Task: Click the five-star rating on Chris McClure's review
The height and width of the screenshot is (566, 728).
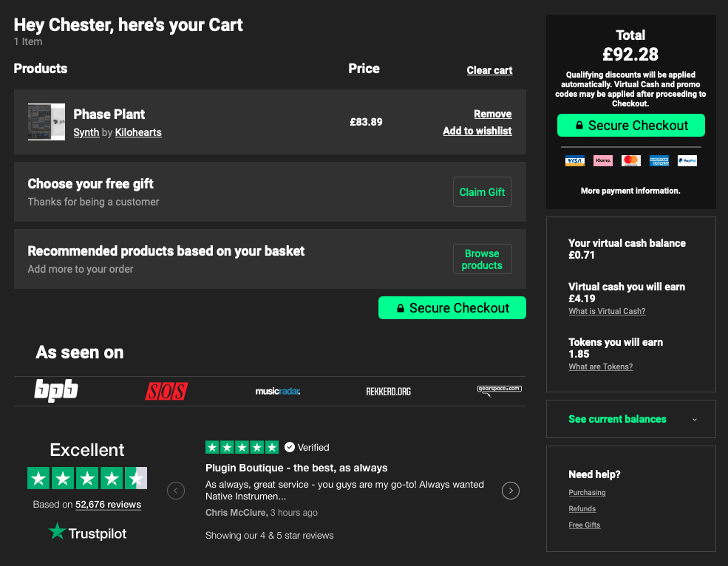Action: (242, 447)
